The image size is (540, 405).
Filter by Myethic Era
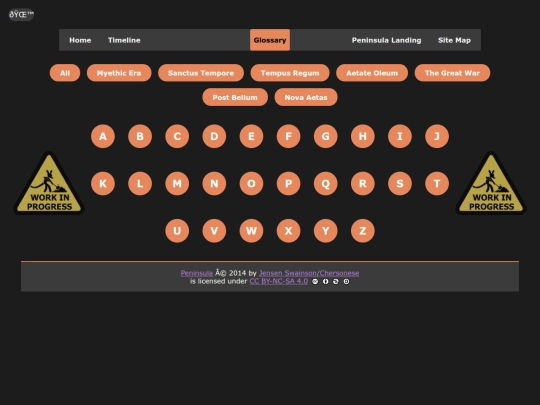[x=119, y=73]
